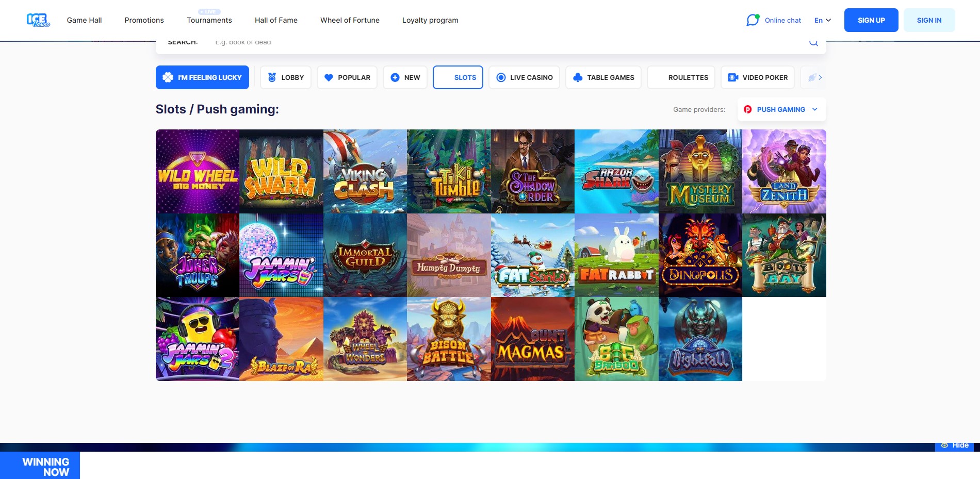Open the Game Hall menu item
980x479 pixels.
(x=84, y=20)
